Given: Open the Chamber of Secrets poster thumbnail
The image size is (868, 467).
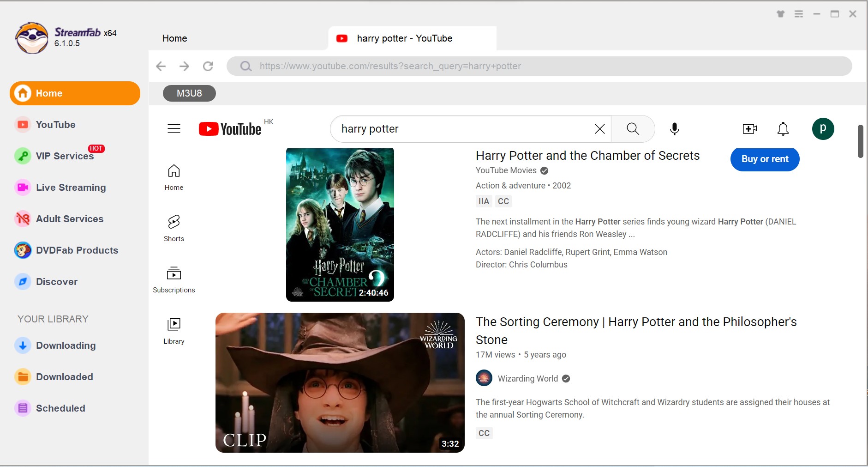Looking at the screenshot, I should (x=340, y=225).
